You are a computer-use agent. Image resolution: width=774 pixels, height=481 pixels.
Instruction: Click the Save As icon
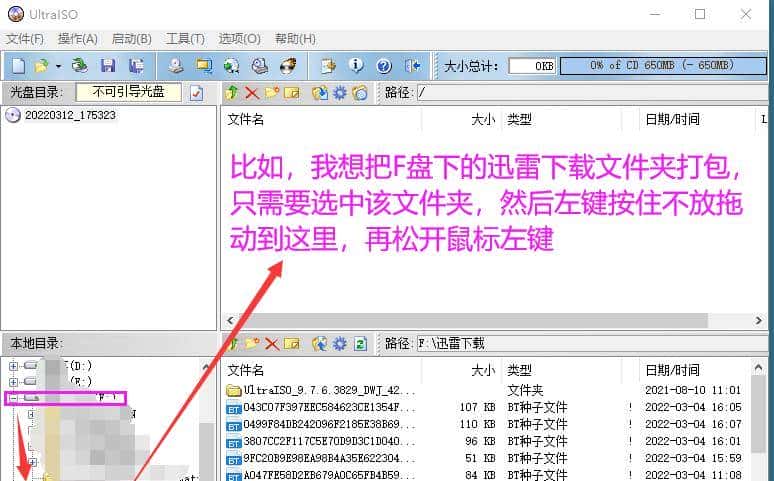[x=136, y=66]
